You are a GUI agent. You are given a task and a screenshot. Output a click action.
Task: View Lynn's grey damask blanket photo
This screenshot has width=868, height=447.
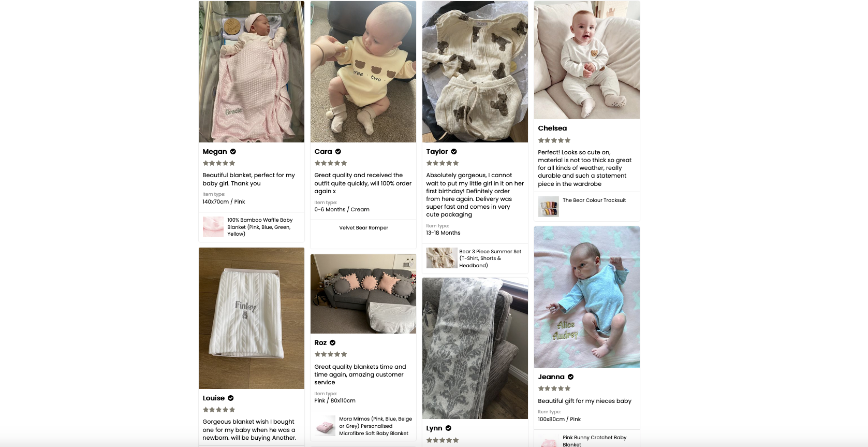point(475,348)
